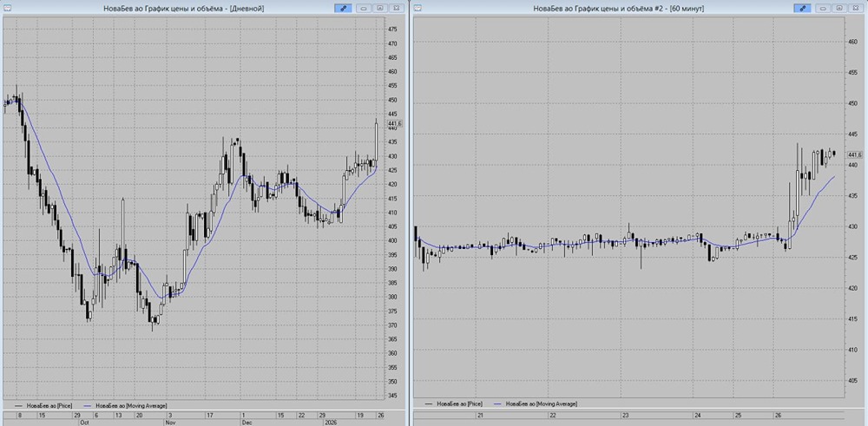This screenshot has height=426, width=868.
Task: Click the 441,6 current price tag in 60-minute chart
Action: pyautogui.click(x=855, y=155)
